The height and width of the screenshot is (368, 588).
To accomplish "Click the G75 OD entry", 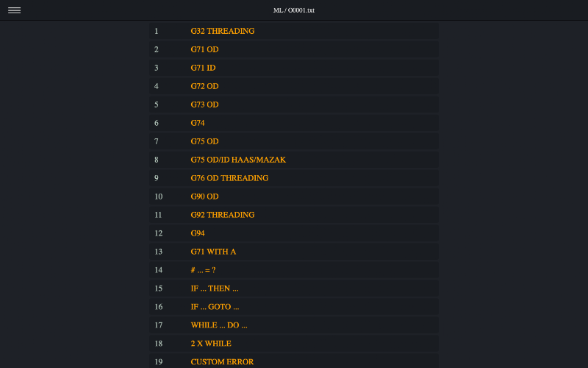I will pyautogui.click(x=204, y=141).
